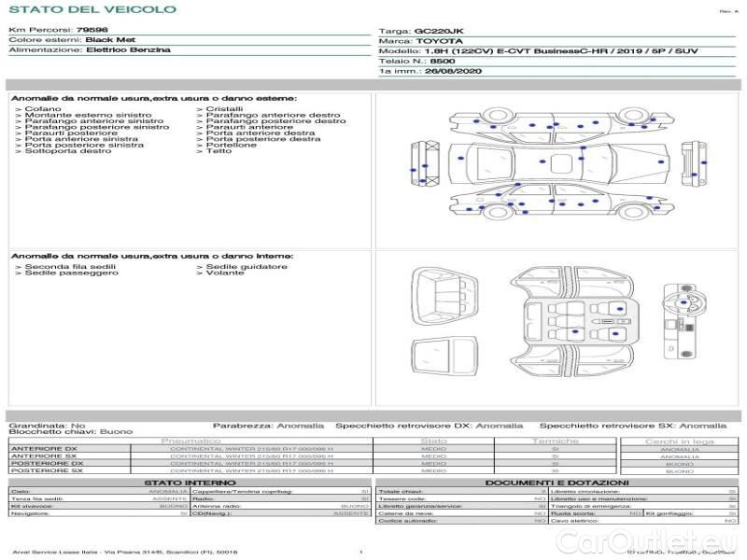Select Porta anteriore destra entry

[261, 133]
